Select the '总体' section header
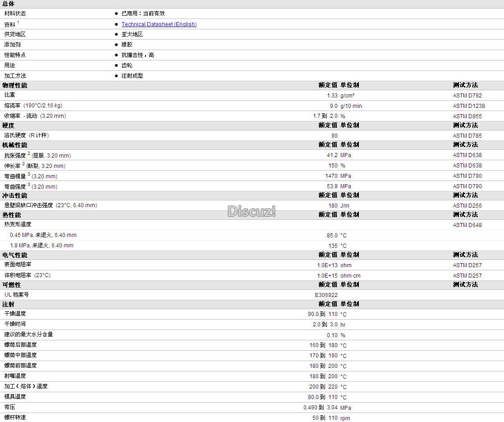Image resolution: width=504 pixels, height=422 pixels. point(9,4)
